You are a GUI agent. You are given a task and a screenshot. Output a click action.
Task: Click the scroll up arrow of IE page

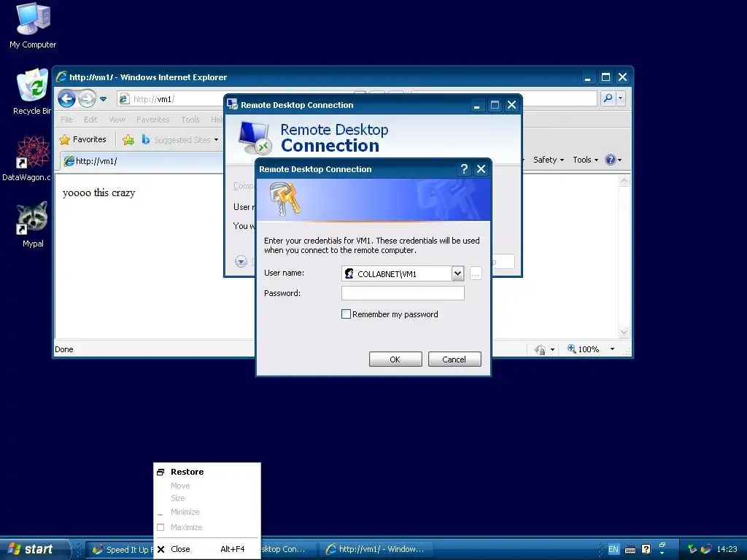pos(624,181)
